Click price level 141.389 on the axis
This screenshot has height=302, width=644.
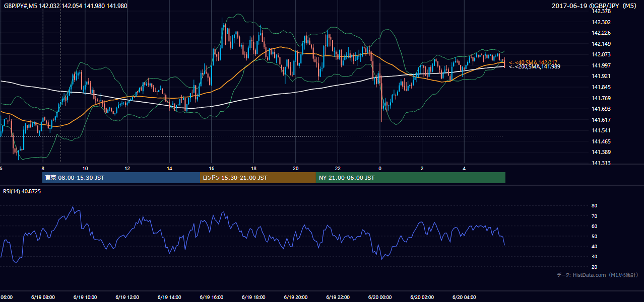click(x=601, y=152)
